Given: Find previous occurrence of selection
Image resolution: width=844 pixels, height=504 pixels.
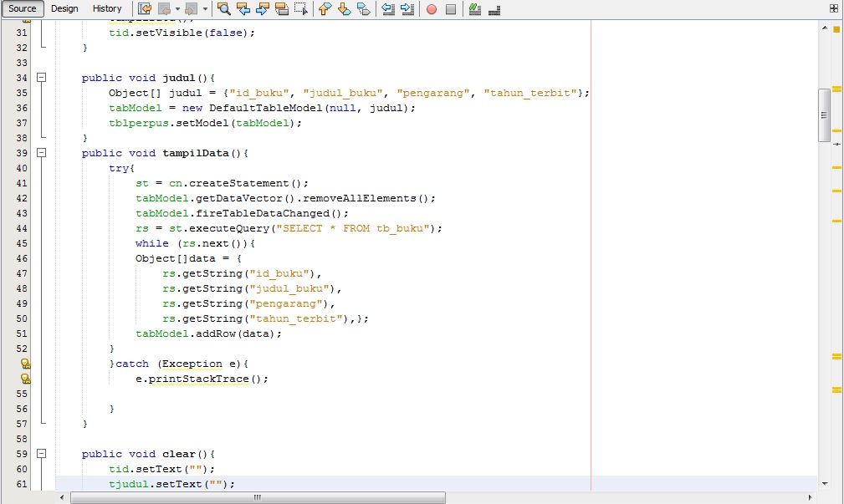Looking at the screenshot, I should (245, 9).
